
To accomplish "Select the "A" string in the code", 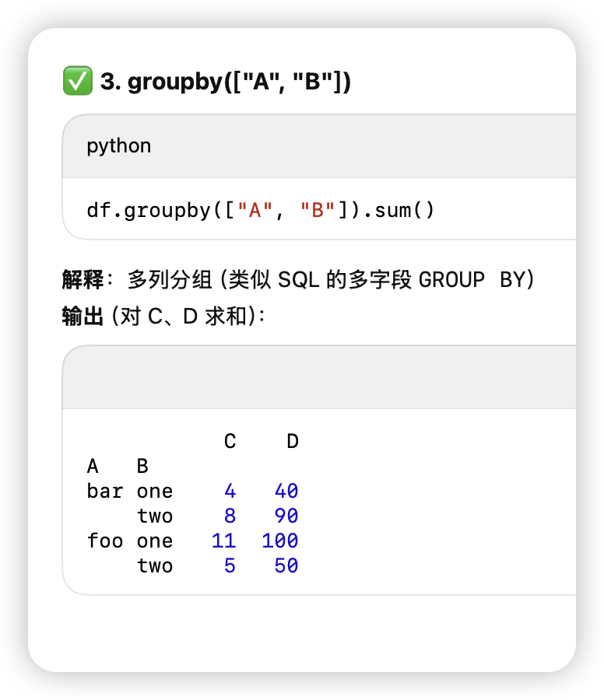I will (x=255, y=210).
